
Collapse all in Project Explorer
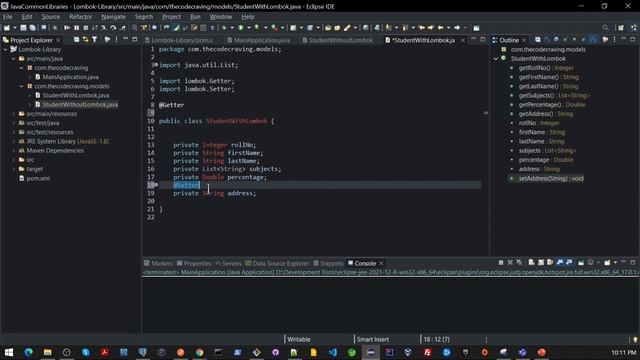pyautogui.click(x=76, y=40)
